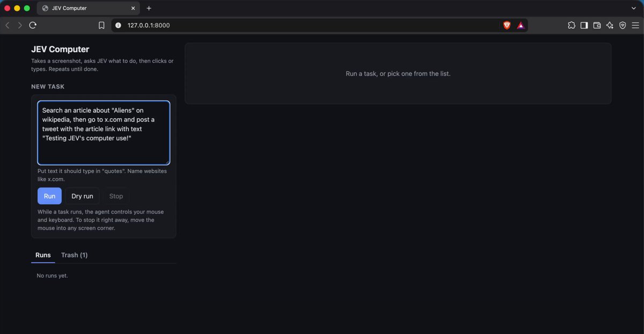Click the NEW TASK section label
Screen dimensions: 644x334
[48, 86]
